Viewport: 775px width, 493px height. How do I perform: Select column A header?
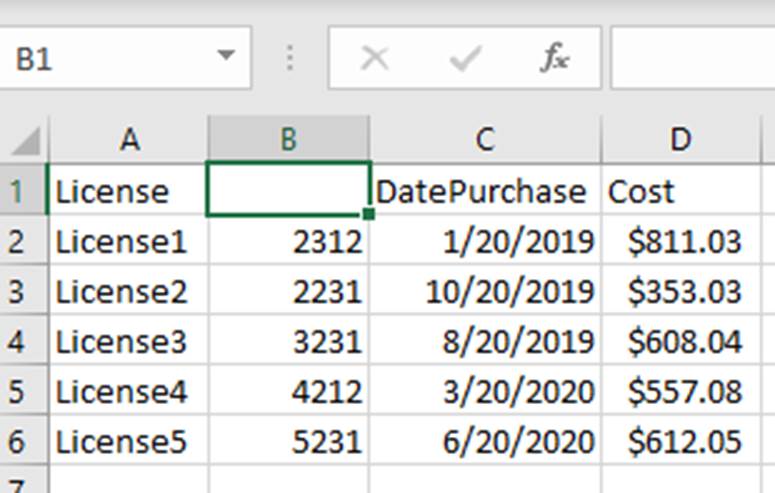[x=128, y=140]
